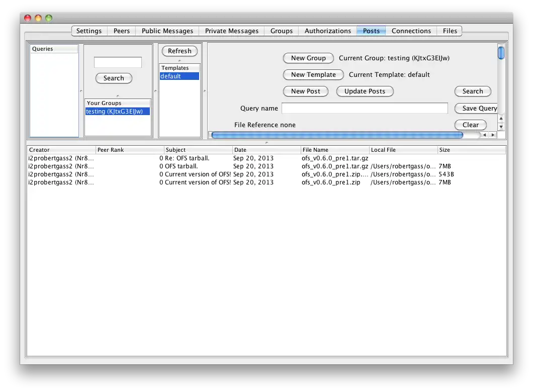Click the Refresh button
This screenshot has height=392, width=533.
(180, 51)
